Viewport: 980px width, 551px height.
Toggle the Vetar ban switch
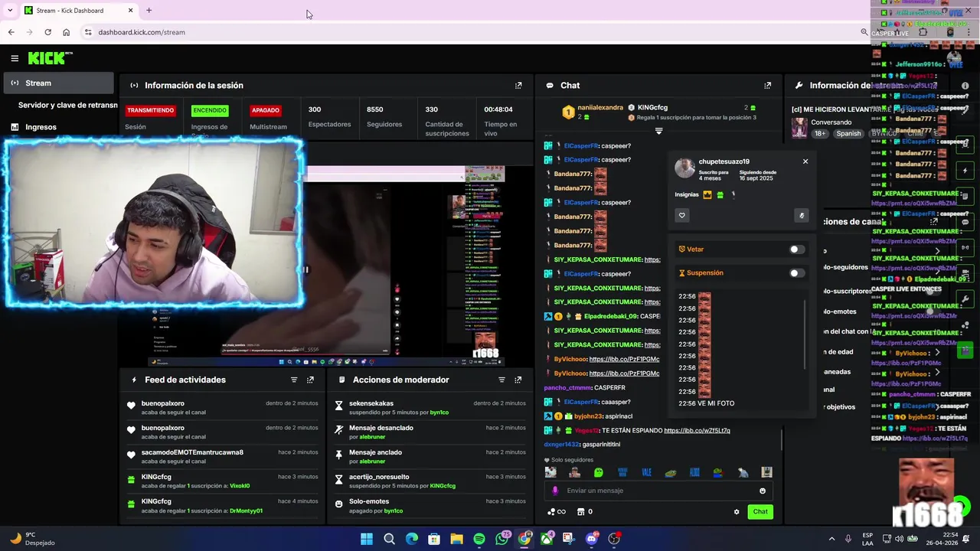tap(797, 249)
